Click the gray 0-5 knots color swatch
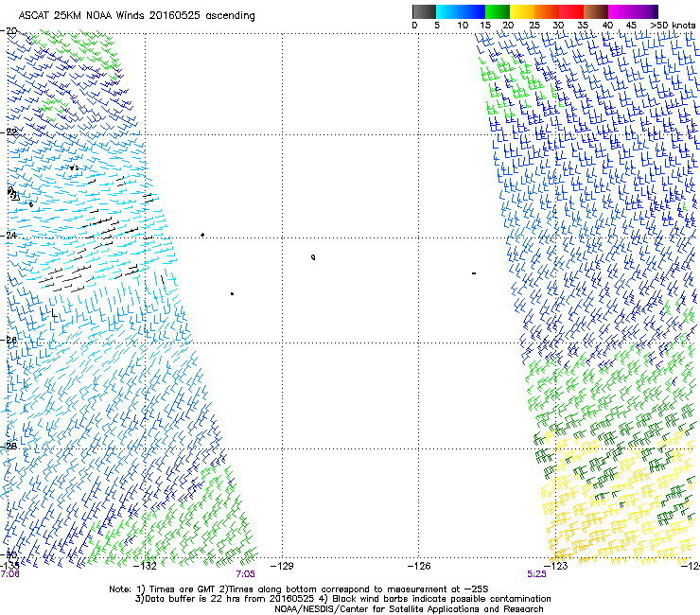The image size is (700, 615). pyautogui.click(x=424, y=11)
